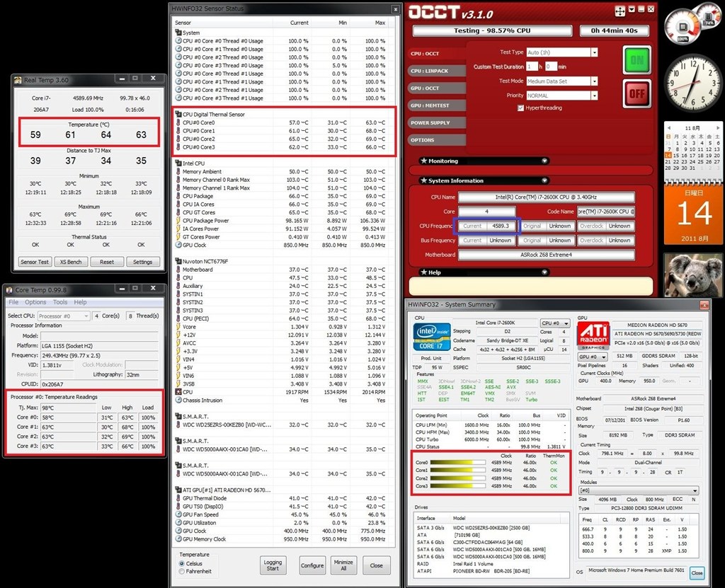The width and height of the screenshot is (725, 588).
Task: Click the System section icon in Sensor Status
Action: coord(178,33)
